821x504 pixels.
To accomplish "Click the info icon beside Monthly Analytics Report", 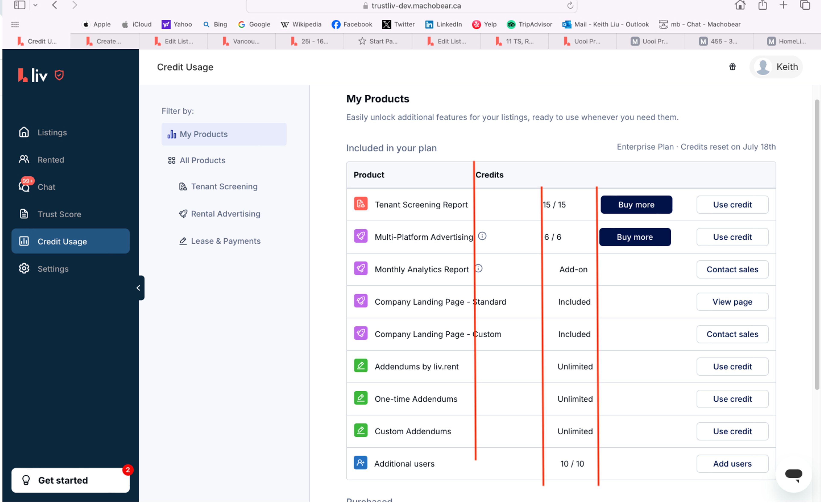I will click(478, 269).
